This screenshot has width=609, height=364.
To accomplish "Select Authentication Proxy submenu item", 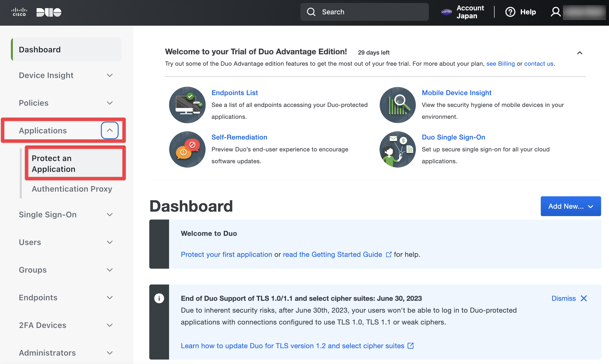I will click(72, 189).
